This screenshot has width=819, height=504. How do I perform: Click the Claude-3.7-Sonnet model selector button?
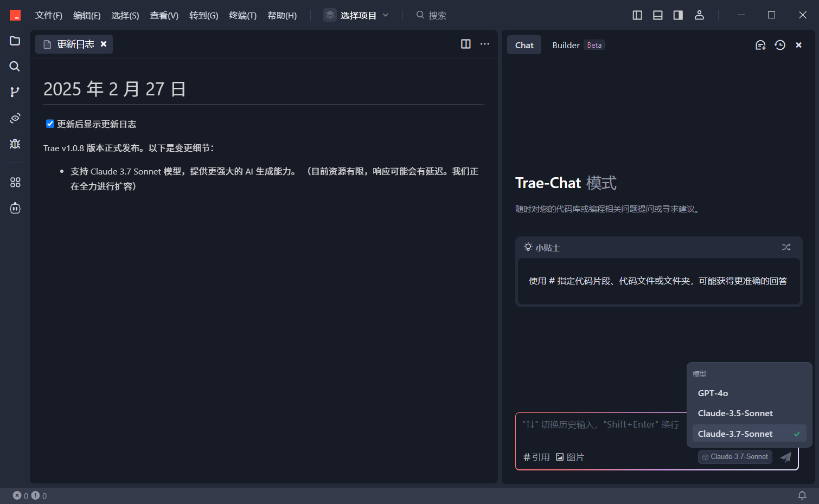point(735,457)
